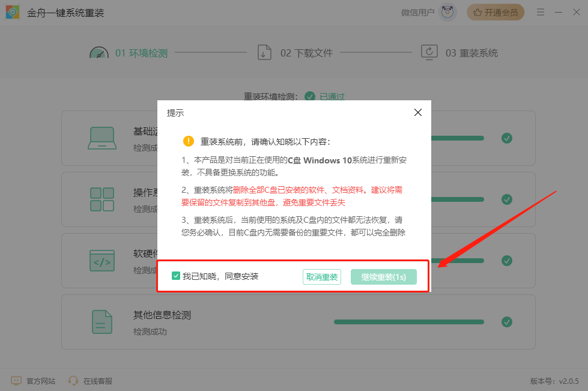Screen dimensions: 588x391
Task: Click the 开通会员 membership button
Action: click(x=496, y=13)
